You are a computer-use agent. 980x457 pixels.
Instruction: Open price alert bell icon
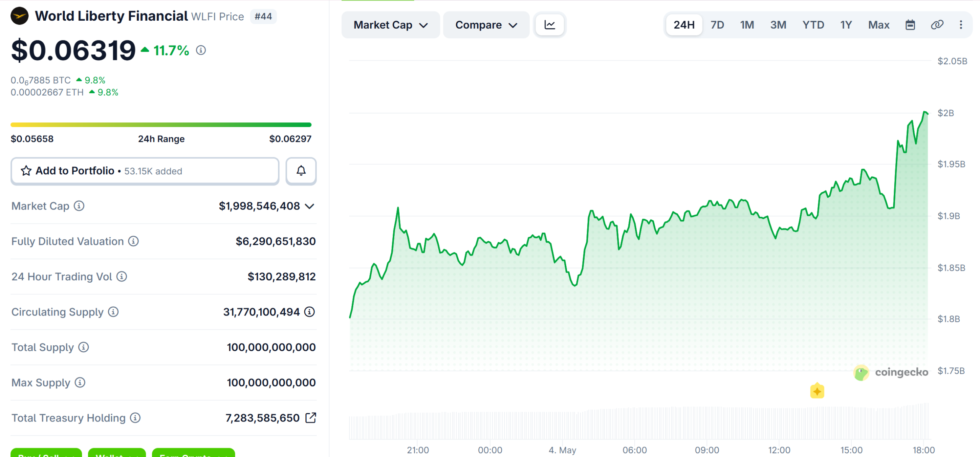(x=301, y=171)
